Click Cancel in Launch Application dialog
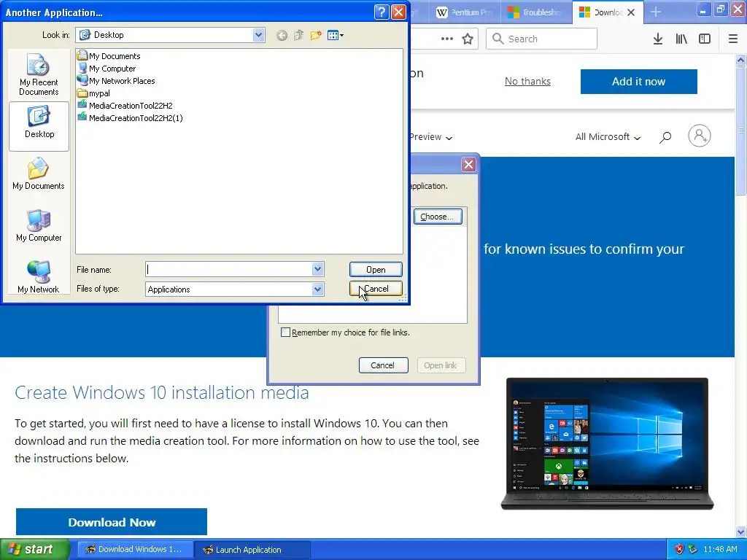 click(x=383, y=365)
